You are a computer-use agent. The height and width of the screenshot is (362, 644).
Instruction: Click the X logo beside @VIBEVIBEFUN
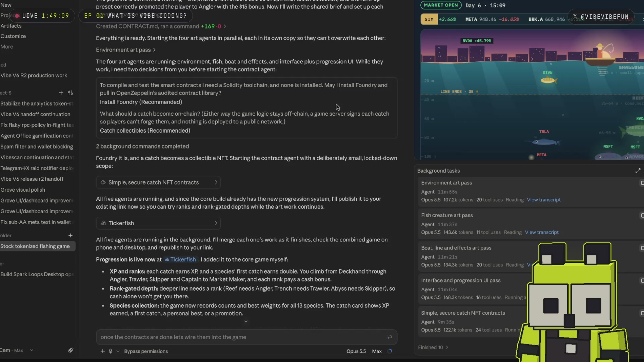pos(575,16)
